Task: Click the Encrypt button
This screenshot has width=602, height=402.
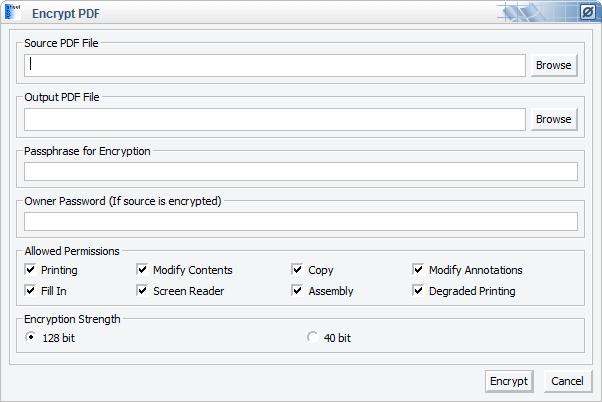Action: (x=509, y=381)
